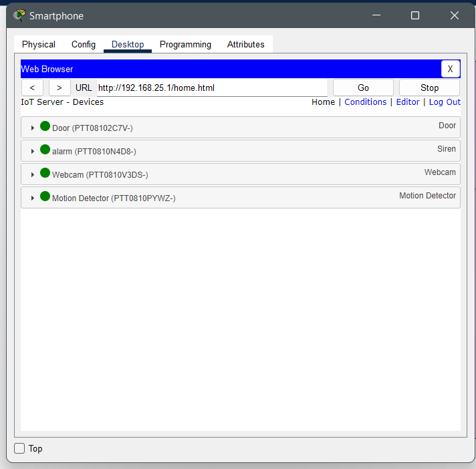
Task: Click the Stop button
Action: (x=429, y=88)
